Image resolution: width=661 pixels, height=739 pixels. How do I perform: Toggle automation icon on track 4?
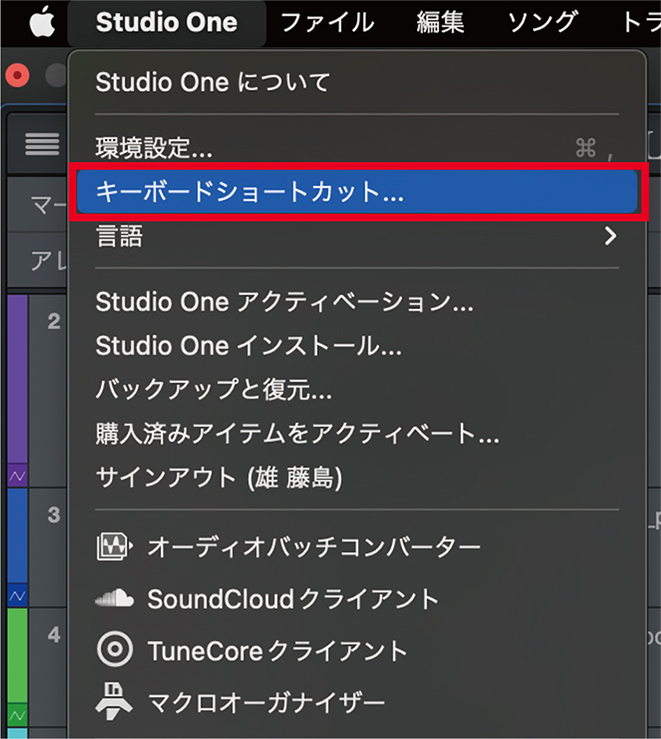pyautogui.click(x=17, y=716)
